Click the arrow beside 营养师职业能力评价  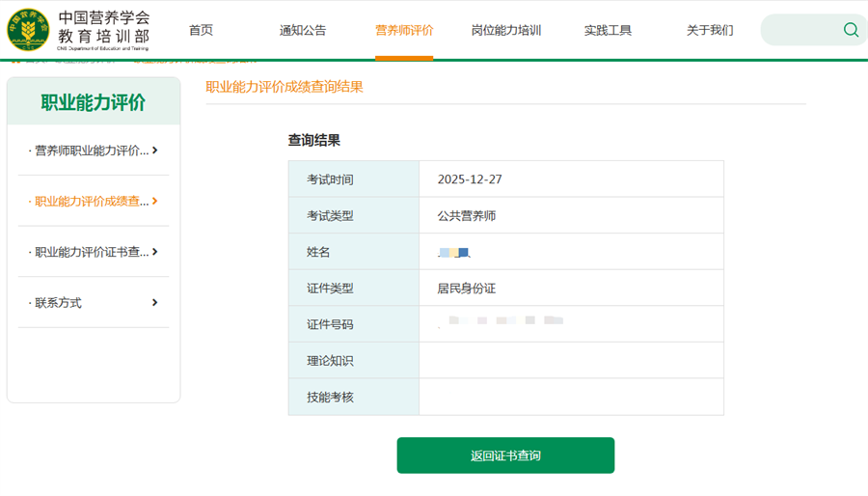pos(155,151)
